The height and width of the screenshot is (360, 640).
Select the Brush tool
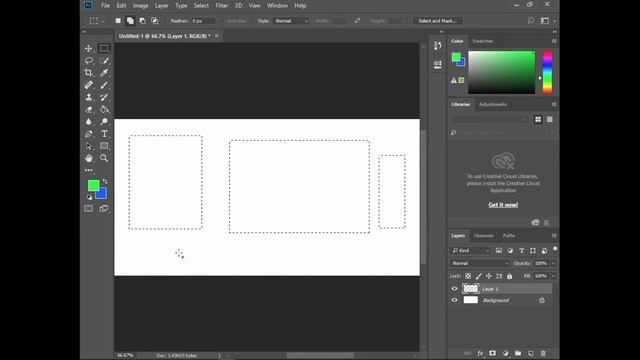[x=104, y=85]
